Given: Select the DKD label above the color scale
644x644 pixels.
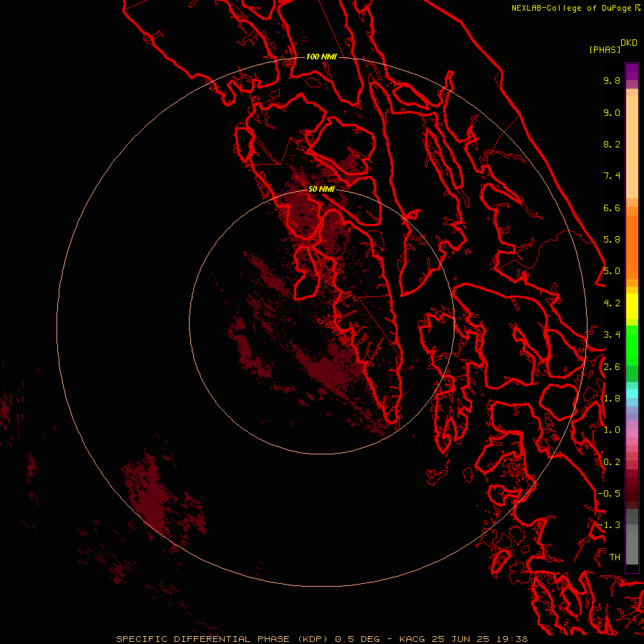Looking at the screenshot, I should (629, 43).
